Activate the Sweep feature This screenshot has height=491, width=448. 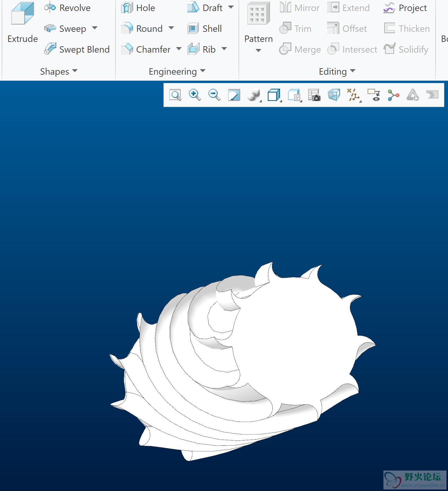[x=65, y=28]
